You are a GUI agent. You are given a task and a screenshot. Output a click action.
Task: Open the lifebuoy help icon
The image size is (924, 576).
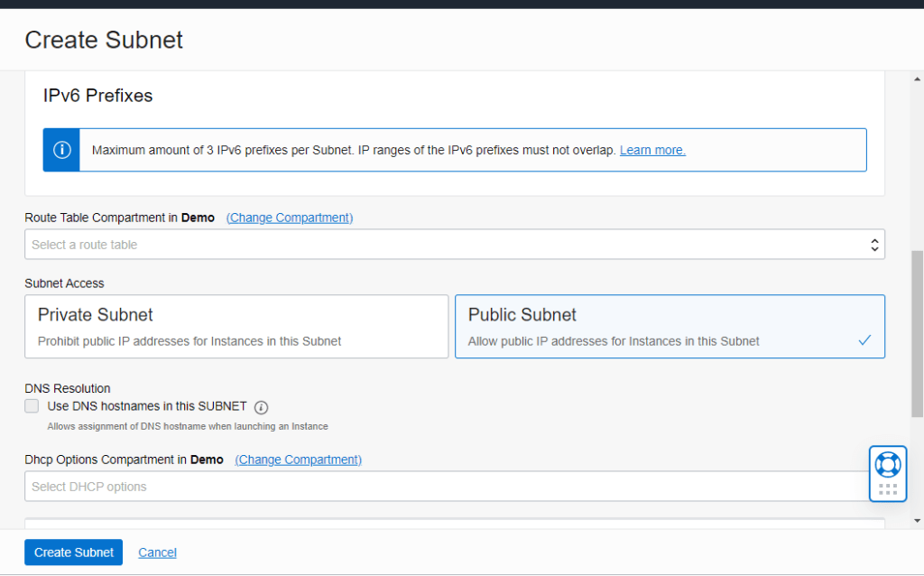point(887,464)
